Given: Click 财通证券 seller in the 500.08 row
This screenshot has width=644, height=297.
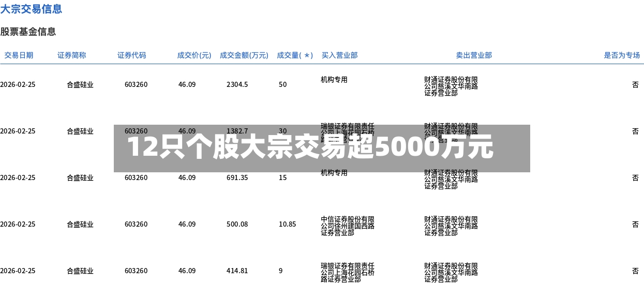Looking at the screenshot, I should [451, 226].
